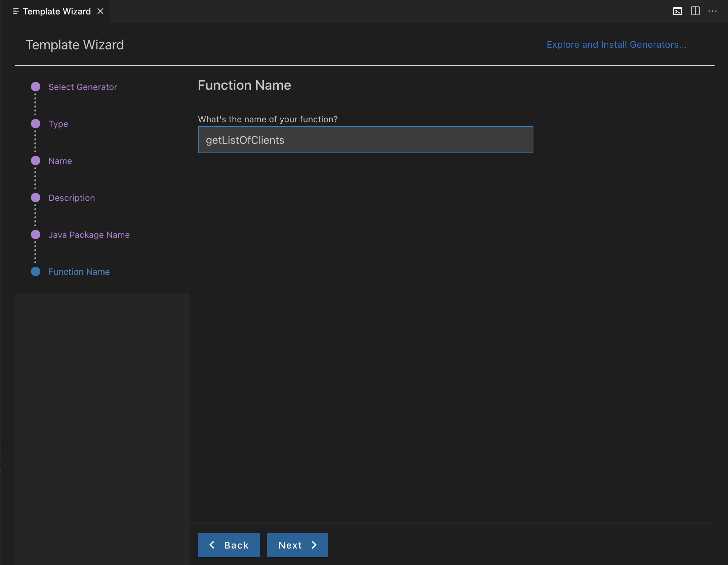Screen dimensions: 728x565
Task: Click Explore and Install Generators link
Action: pos(616,44)
